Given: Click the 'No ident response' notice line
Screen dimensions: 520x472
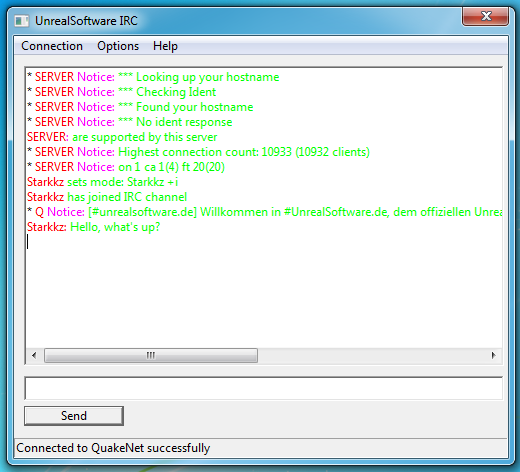Looking at the screenshot, I should (x=130, y=122).
